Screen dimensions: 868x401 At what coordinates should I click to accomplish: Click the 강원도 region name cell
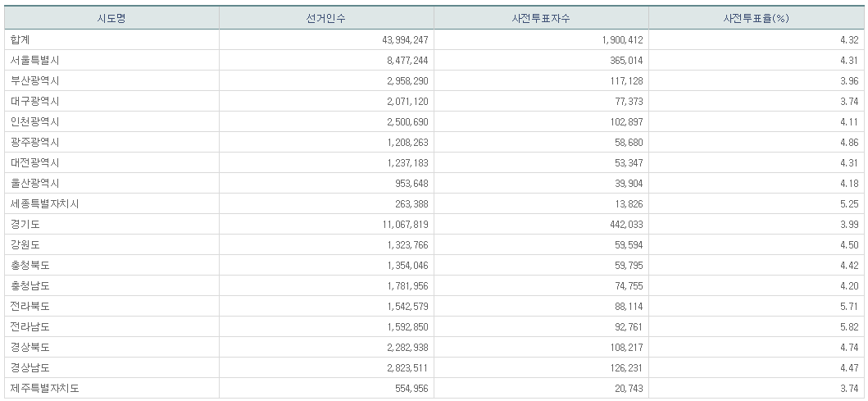[25, 244]
